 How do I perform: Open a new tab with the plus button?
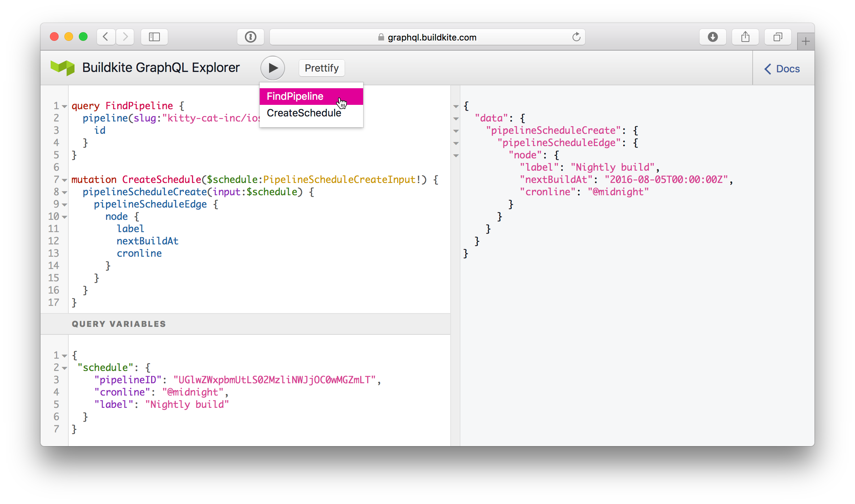[806, 42]
